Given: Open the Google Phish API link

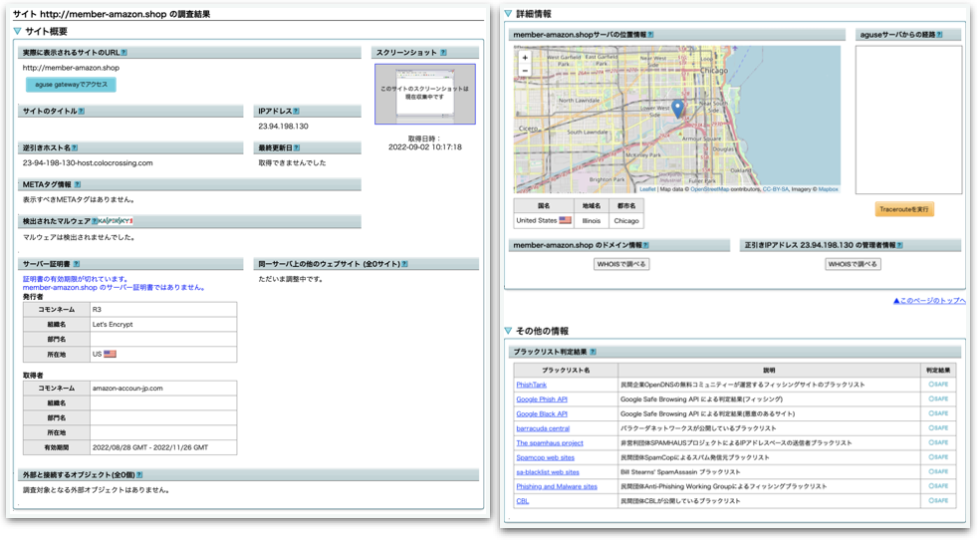Looking at the screenshot, I should (x=542, y=400).
